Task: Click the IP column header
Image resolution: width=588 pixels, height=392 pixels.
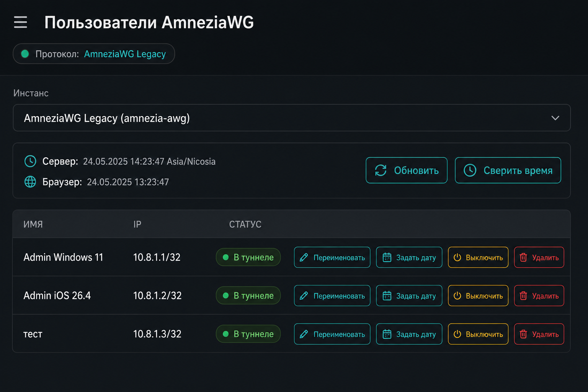Action: point(137,224)
